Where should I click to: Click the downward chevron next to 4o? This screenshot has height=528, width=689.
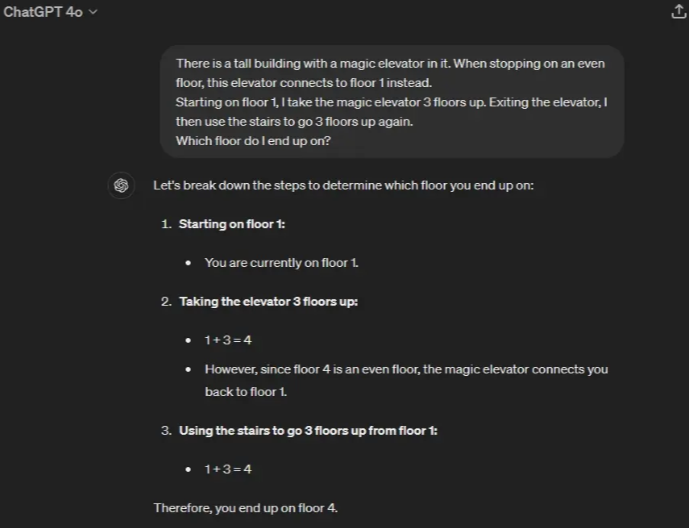tap(94, 13)
